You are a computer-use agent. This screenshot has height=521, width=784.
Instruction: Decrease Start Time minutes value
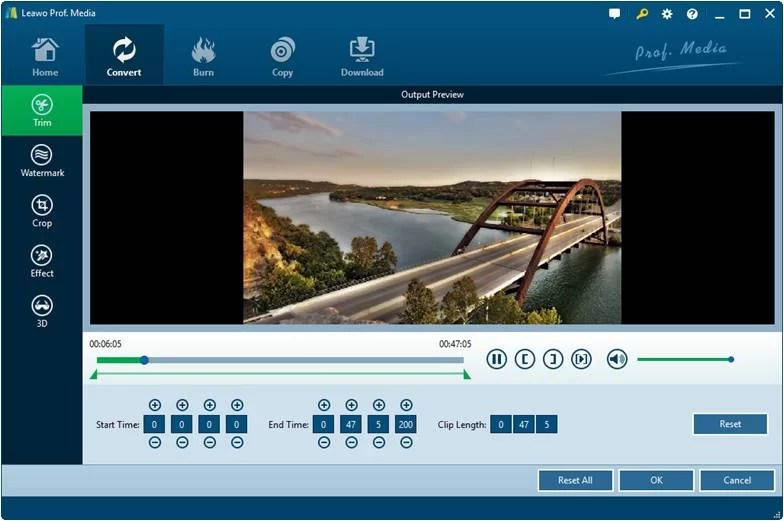pos(182,442)
